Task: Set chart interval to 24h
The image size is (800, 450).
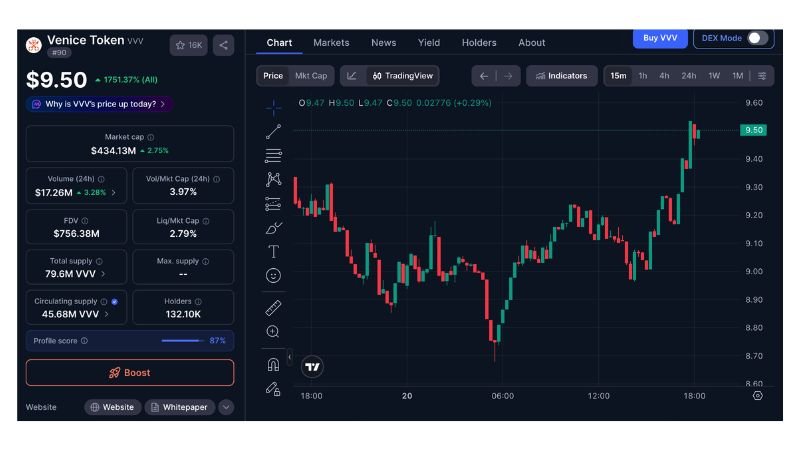Action: 689,76
